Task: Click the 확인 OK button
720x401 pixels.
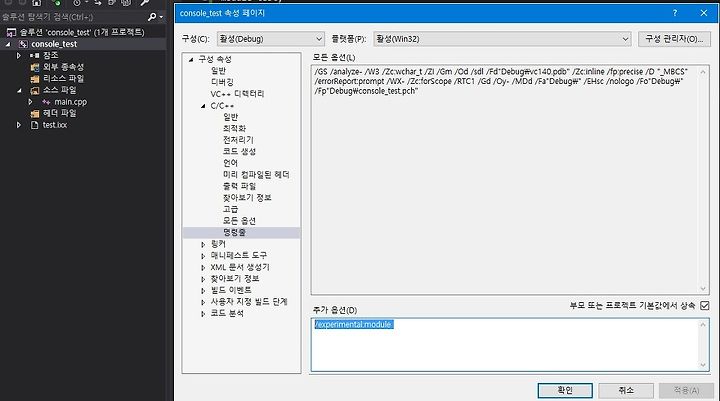Action: (x=565, y=390)
